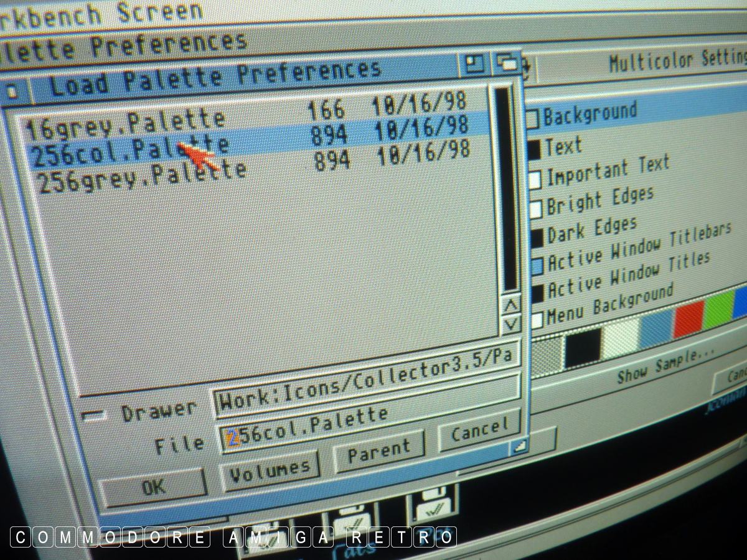Image resolution: width=747 pixels, height=560 pixels.
Task: Click the depth gadget in Load Palette titlebar
Action: click(x=507, y=63)
